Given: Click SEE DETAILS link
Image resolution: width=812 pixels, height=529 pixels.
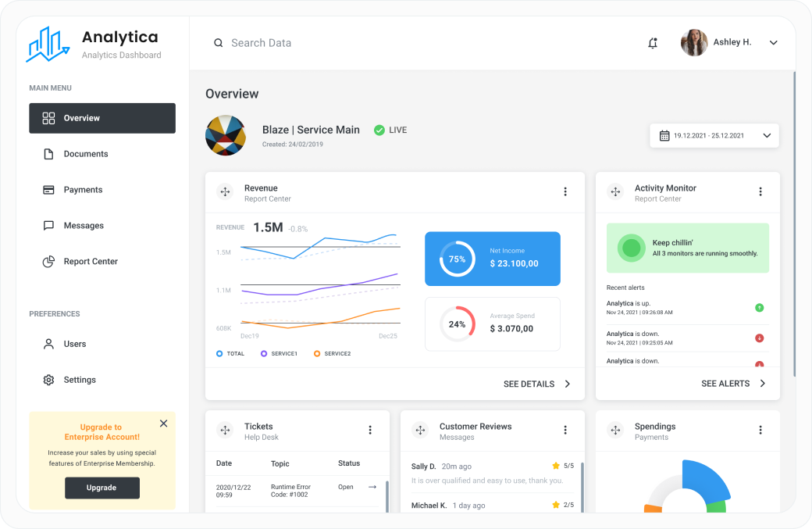Looking at the screenshot, I should [x=529, y=384].
